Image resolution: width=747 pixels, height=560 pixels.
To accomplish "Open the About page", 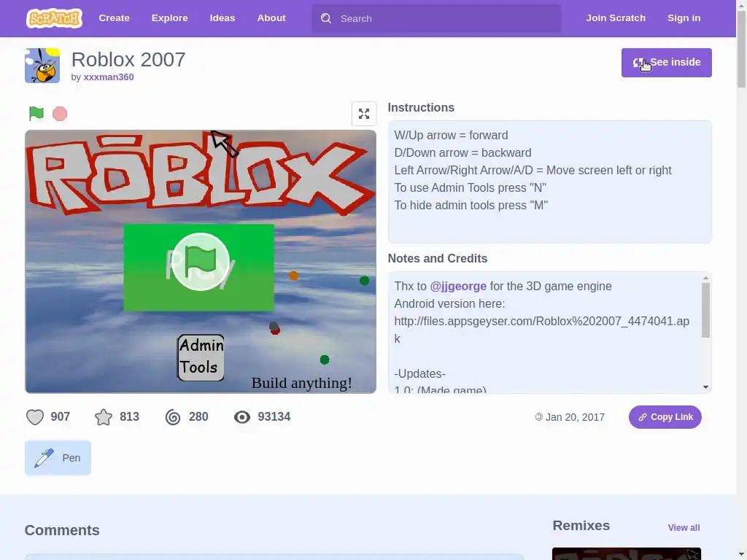I will pos(271,18).
